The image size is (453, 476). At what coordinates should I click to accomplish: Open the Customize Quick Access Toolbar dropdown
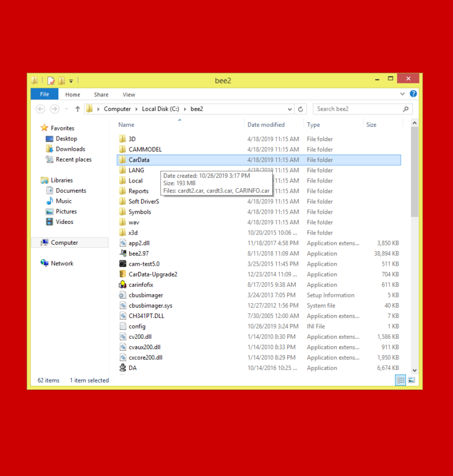[x=71, y=81]
